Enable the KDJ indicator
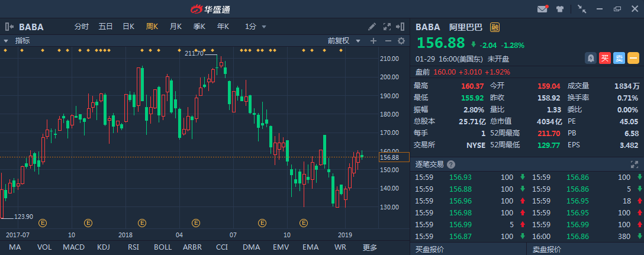 [104, 247]
